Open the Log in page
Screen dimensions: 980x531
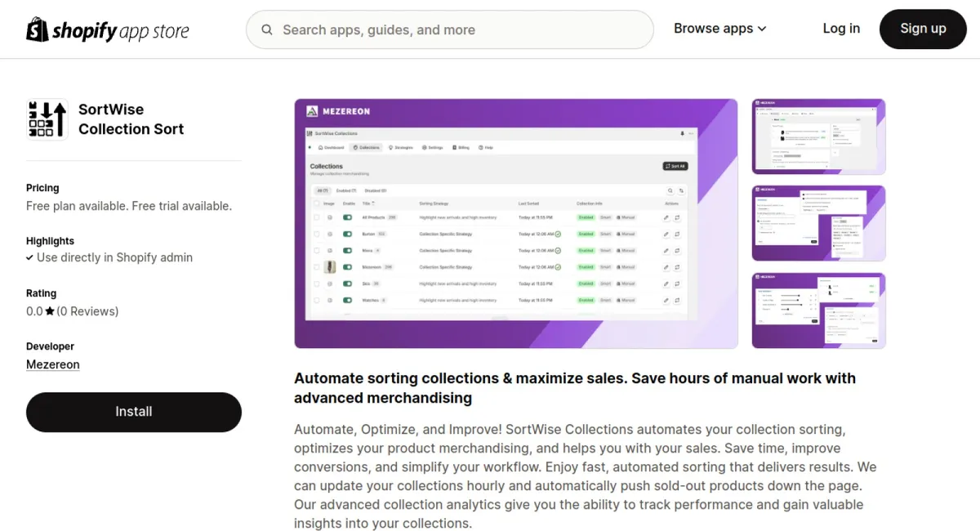(841, 29)
